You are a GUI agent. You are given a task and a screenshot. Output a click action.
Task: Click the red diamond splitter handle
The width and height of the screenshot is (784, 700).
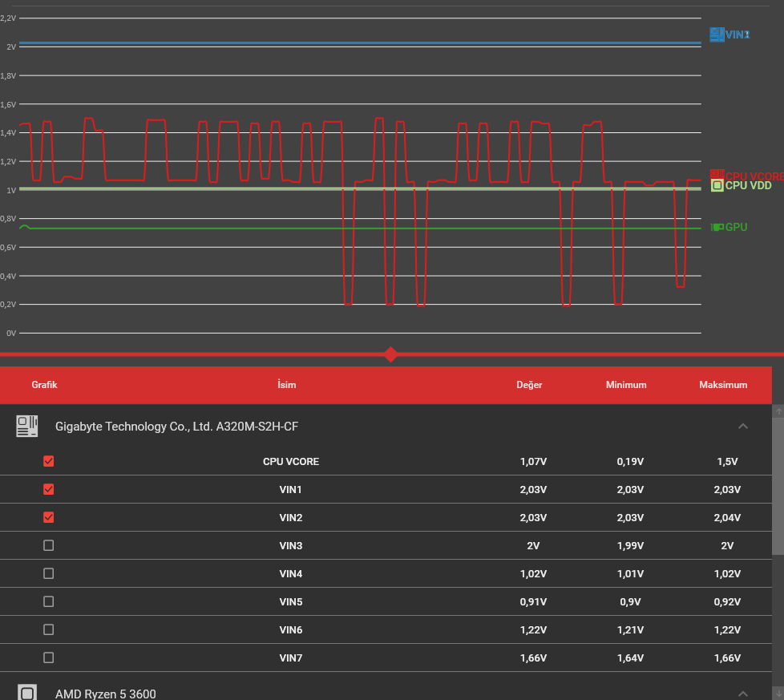tap(391, 354)
